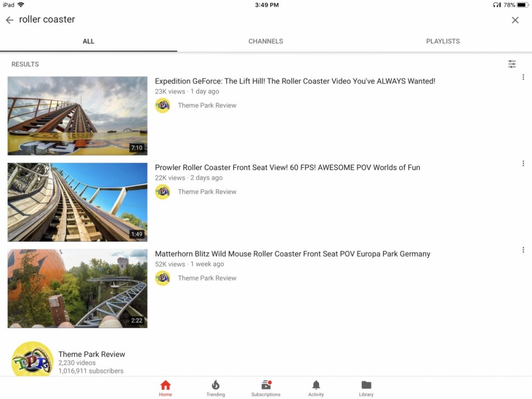Open options menu for Expedition GeForce video
This screenshot has height=399, width=532.
523,77
